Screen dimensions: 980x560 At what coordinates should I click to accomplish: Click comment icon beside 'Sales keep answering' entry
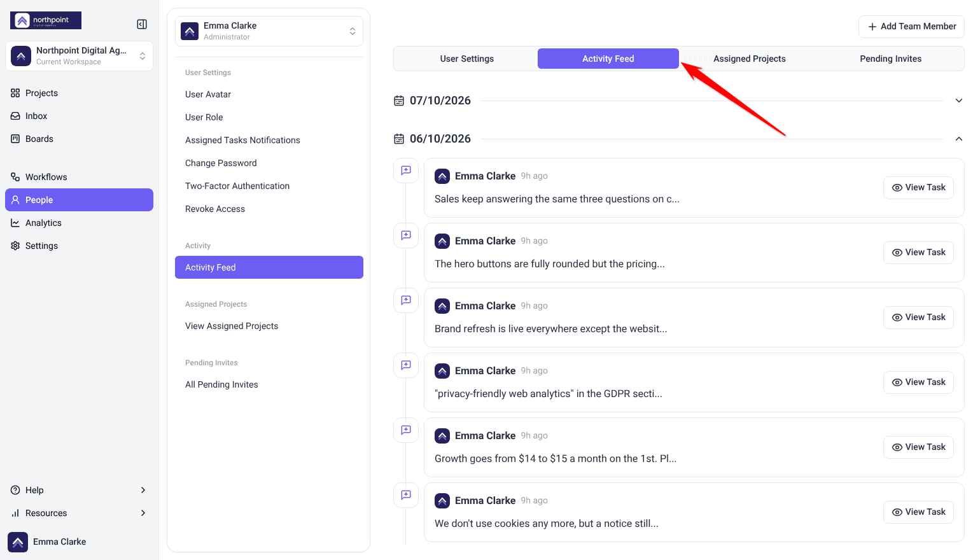point(406,171)
